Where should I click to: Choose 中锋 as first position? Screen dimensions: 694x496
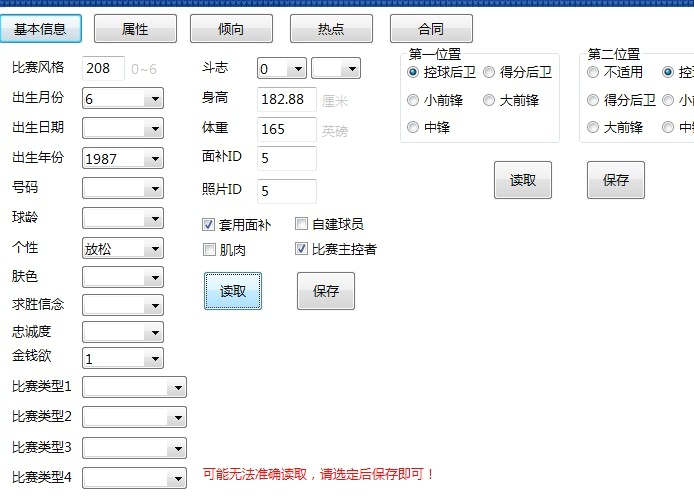(414, 127)
